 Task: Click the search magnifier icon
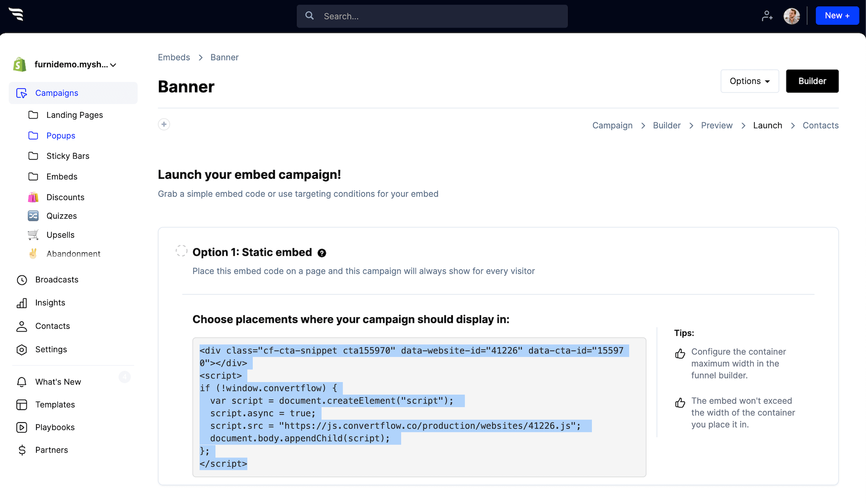tap(310, 16)
